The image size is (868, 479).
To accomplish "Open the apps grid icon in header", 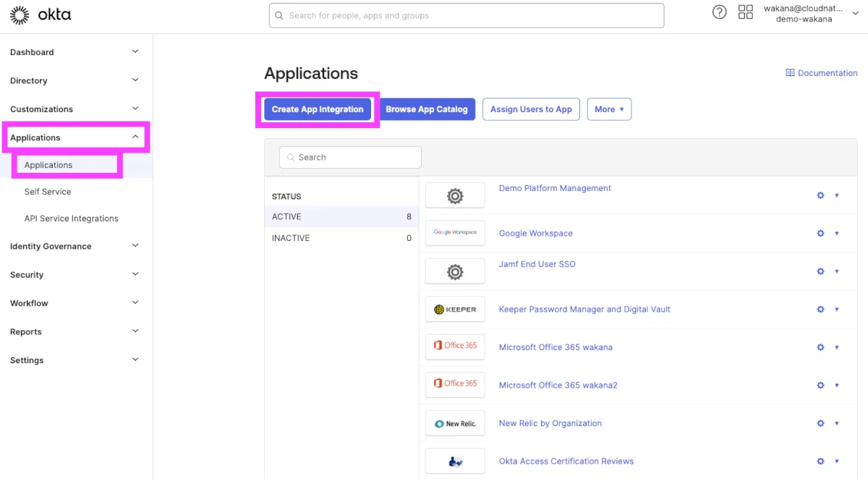I will 745,12.
